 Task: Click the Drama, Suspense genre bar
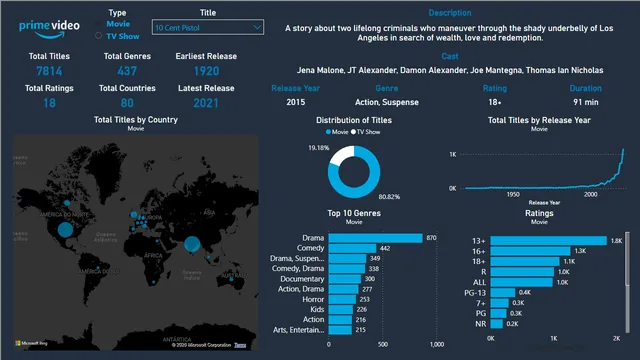click(347, 258)
